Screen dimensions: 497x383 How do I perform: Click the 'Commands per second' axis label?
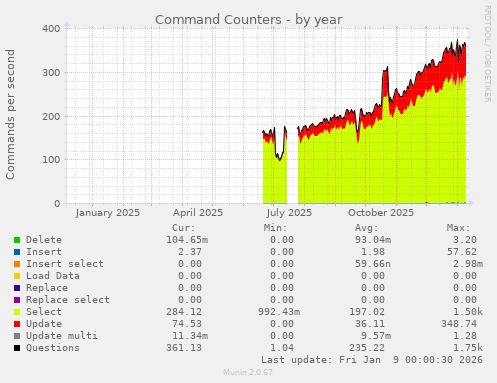(10, 114)
